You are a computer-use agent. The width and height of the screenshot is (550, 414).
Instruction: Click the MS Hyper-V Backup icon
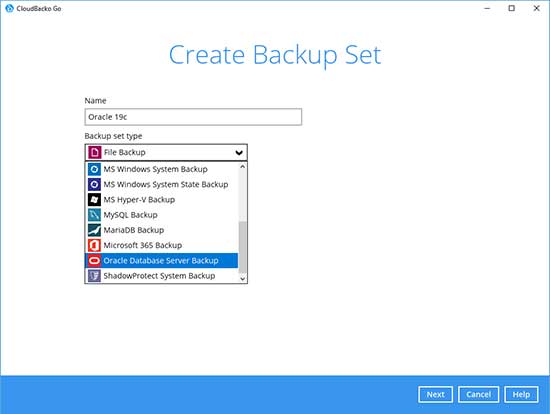tap(94, 200)
